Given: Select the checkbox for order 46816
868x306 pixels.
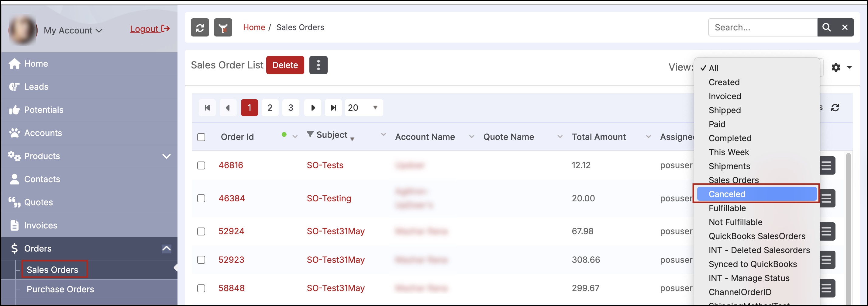Looking at the screenshot, I should click(201, 165).
